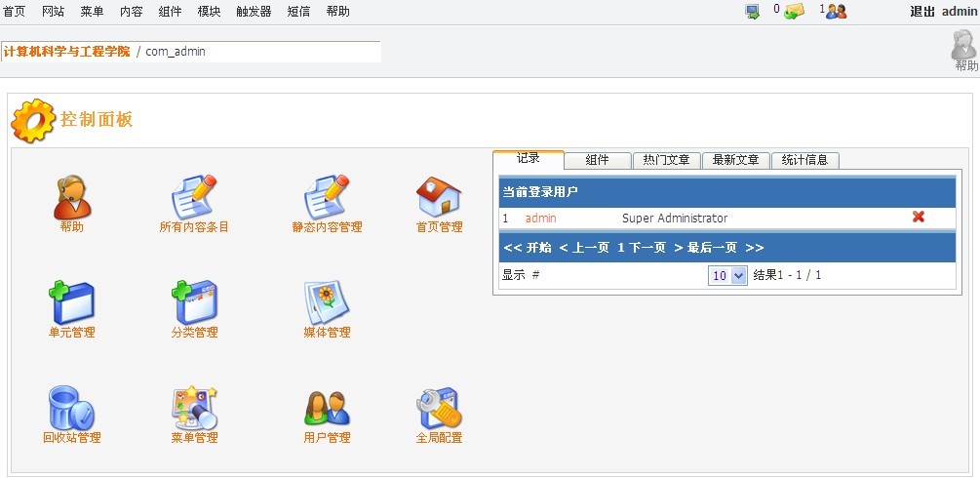The height and width of the screenshot is (478, 980).
Task: Open the 全局配置 global configuration icon
Action: [x=439, y=409]
